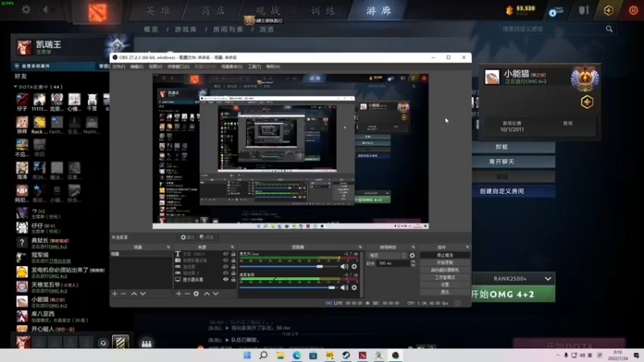Click the Dota Plus hexagon badge on 小熊猫 card
This screenshot has height=362, width=644.
[x=587, y=102]
